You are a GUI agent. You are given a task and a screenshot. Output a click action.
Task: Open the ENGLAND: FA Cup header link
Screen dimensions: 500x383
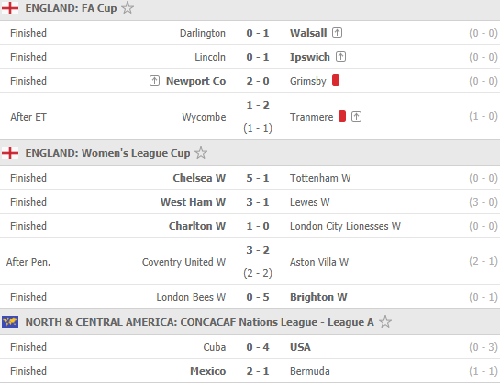[x=71, y=8]
